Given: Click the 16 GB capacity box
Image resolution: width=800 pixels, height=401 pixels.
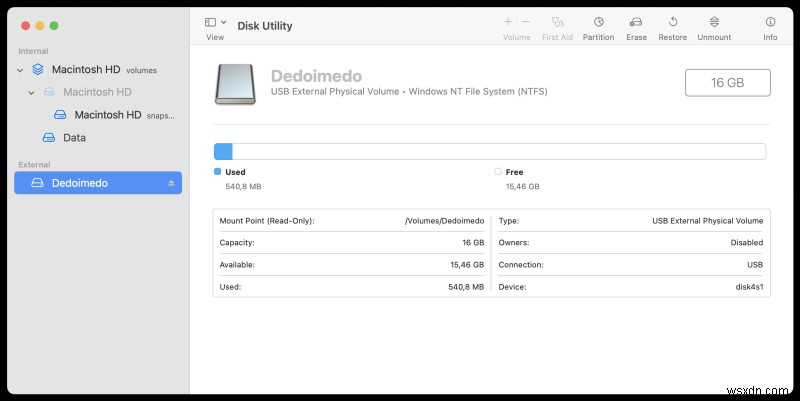Looking at the screenshot, I should 728,83.
